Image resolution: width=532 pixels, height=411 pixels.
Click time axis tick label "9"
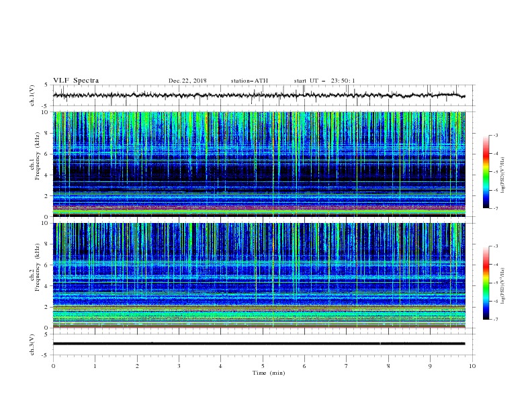coord(430,366)
